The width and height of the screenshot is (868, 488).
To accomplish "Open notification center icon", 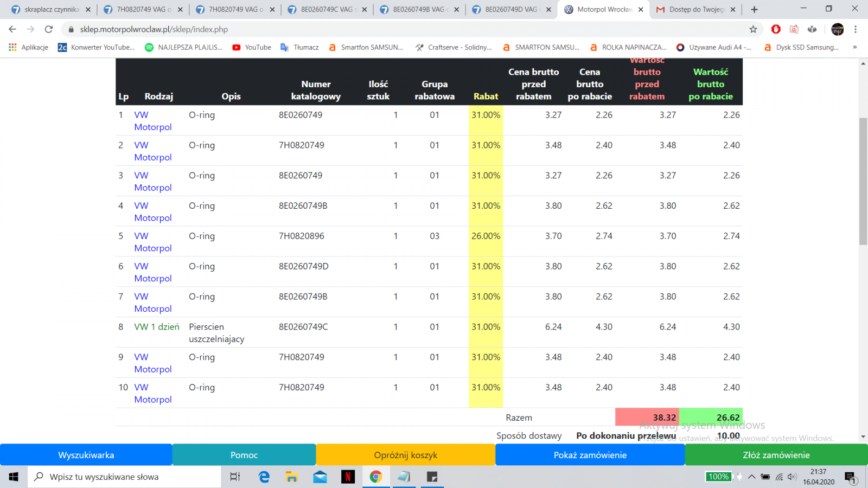I will click(850, 477).
